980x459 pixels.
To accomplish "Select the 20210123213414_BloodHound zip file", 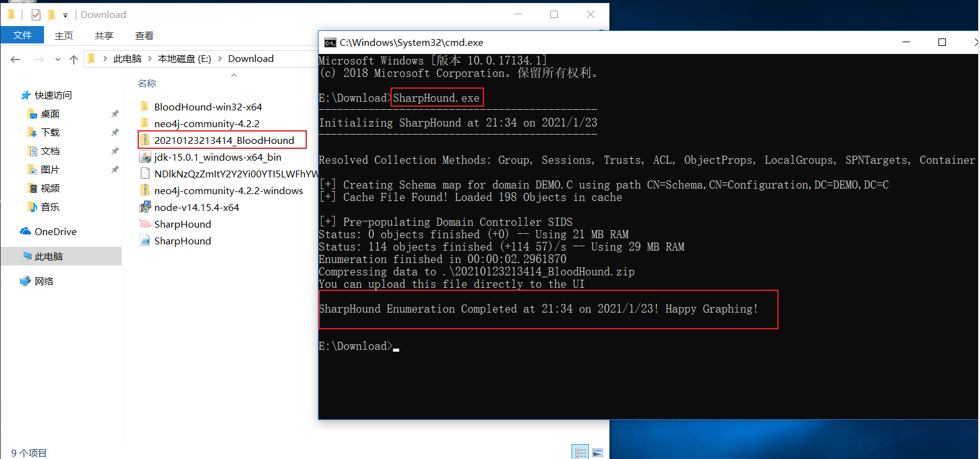I will click(223, 140).
